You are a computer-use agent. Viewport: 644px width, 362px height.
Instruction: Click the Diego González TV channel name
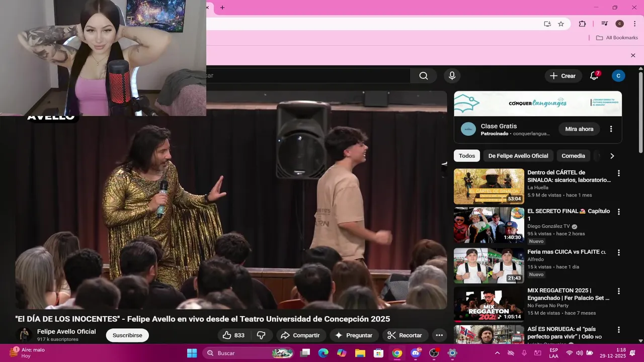click(548, 226)
